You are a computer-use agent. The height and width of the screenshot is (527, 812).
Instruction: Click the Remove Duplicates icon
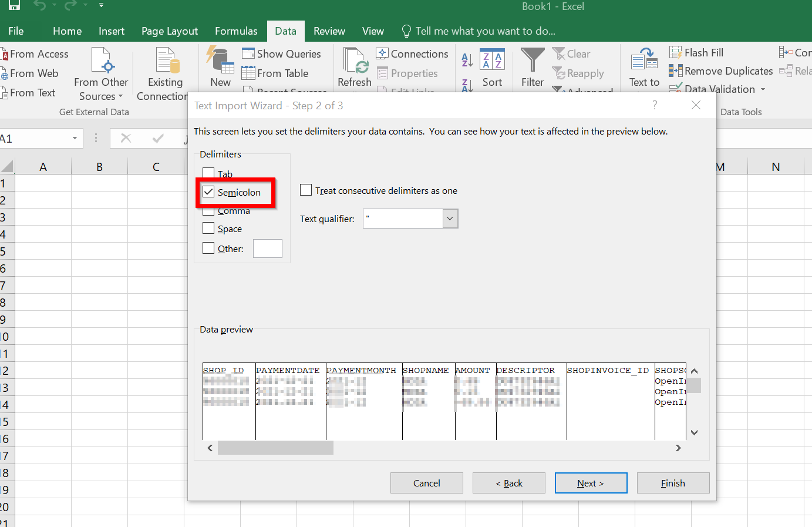point(676,71)
